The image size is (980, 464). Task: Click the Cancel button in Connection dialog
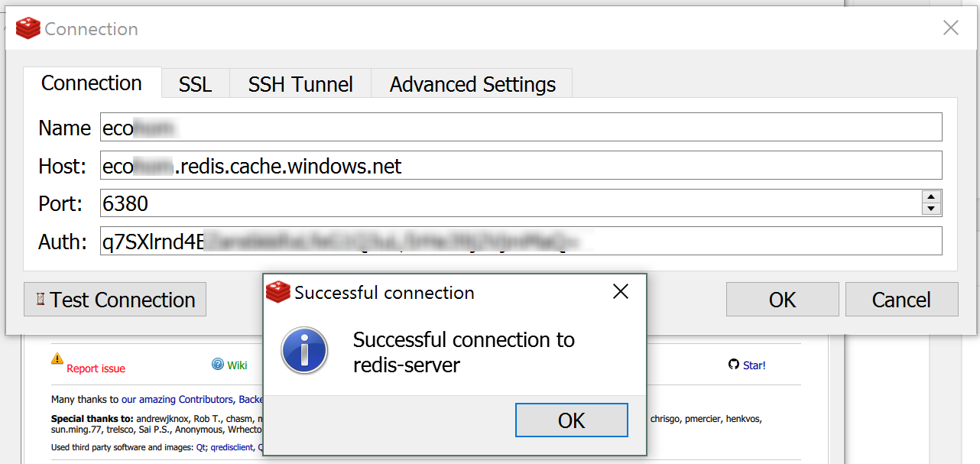click(x=901, y=300)
